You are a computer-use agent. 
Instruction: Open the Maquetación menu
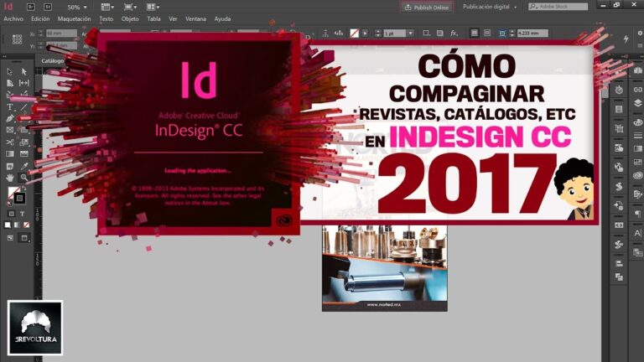pyautogui.click(x=75, y=19)
